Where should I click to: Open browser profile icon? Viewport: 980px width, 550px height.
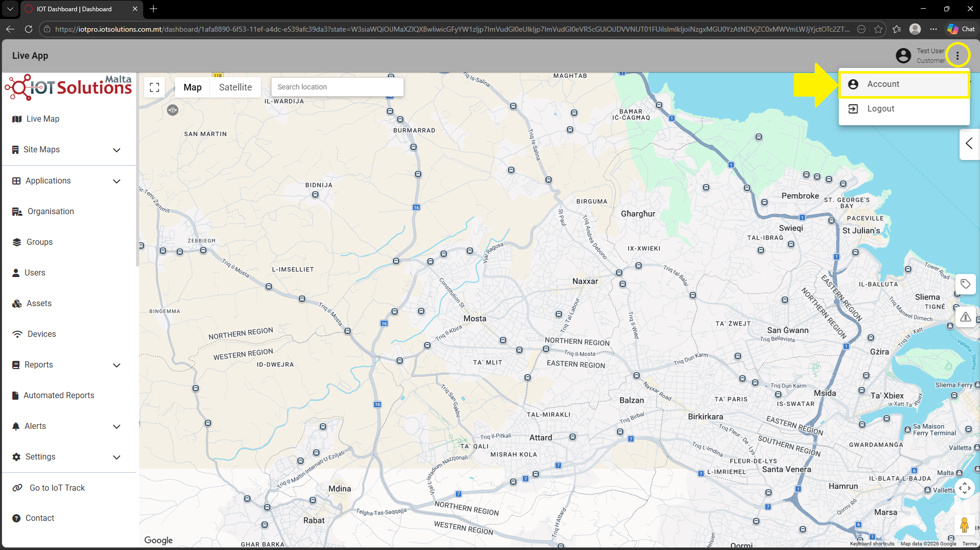[x=915, y=29]
